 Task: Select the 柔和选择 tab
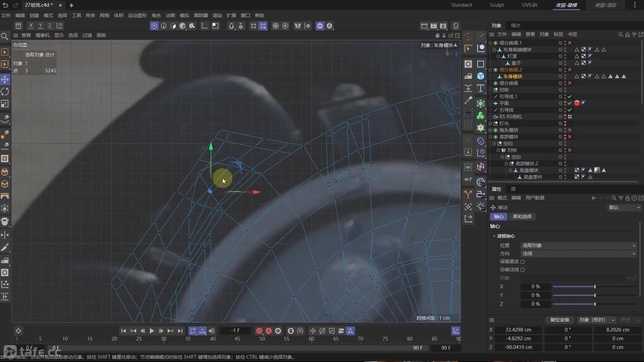coord(522,217)
